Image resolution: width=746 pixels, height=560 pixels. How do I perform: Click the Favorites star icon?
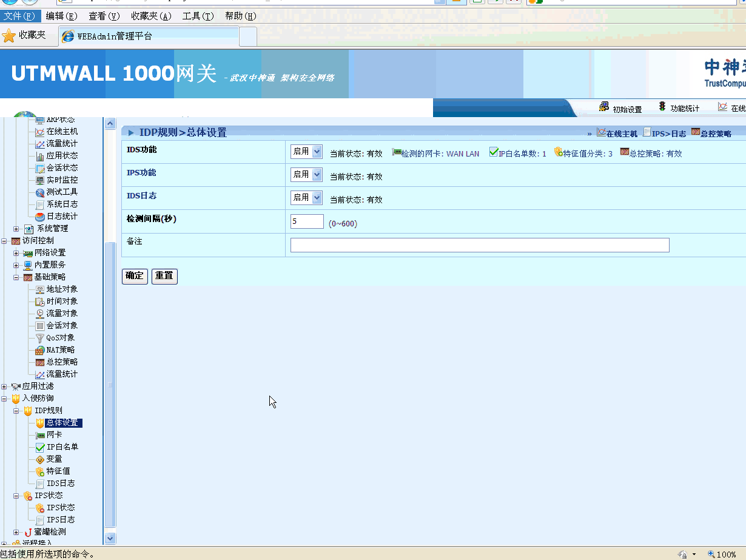9,36
